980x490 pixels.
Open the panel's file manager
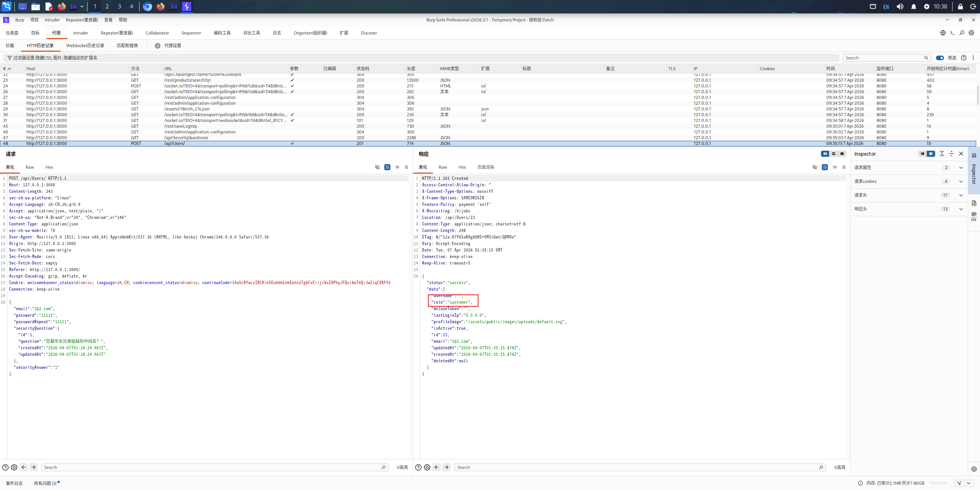[36, 7]
